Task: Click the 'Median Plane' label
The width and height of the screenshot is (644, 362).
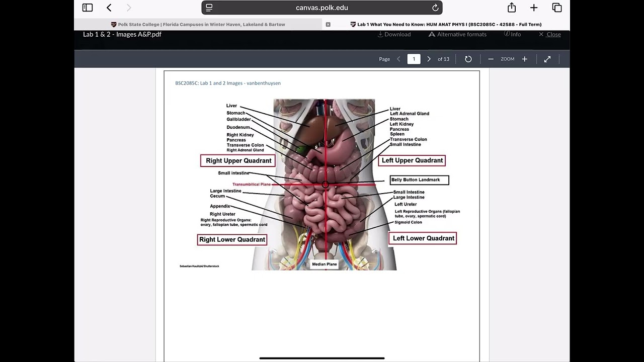Action: [325, 264]
